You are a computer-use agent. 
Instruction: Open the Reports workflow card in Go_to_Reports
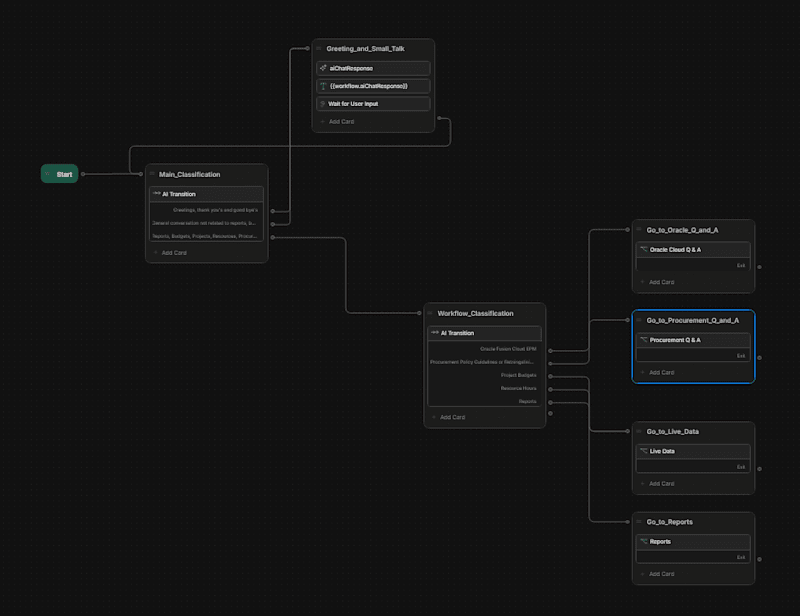click(x=693, y=541)
